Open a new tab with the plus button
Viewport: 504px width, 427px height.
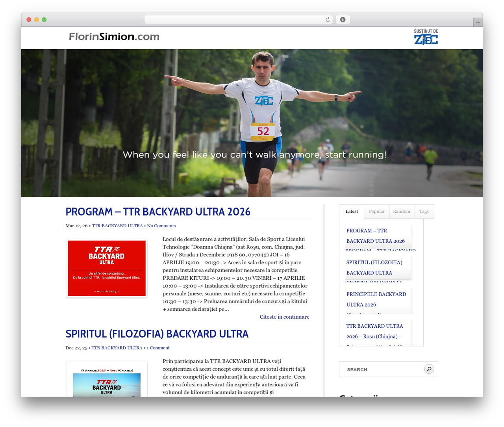(478, 22)
